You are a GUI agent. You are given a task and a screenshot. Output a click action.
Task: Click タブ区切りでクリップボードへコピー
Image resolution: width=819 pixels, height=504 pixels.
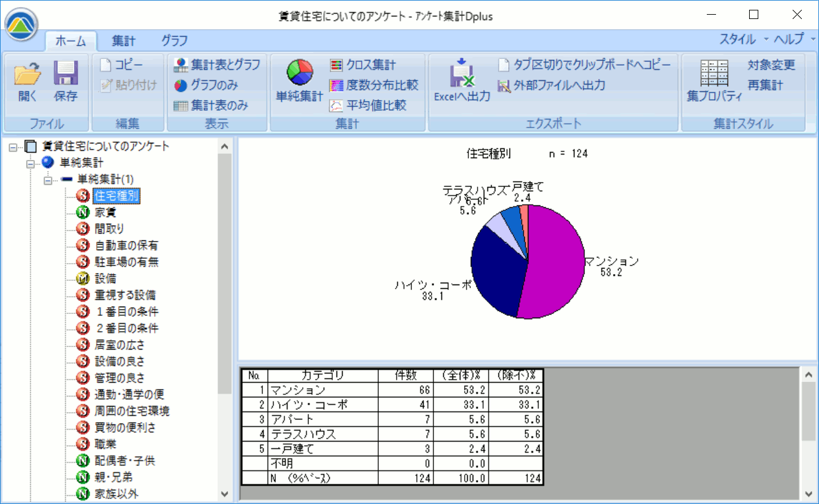584,64
